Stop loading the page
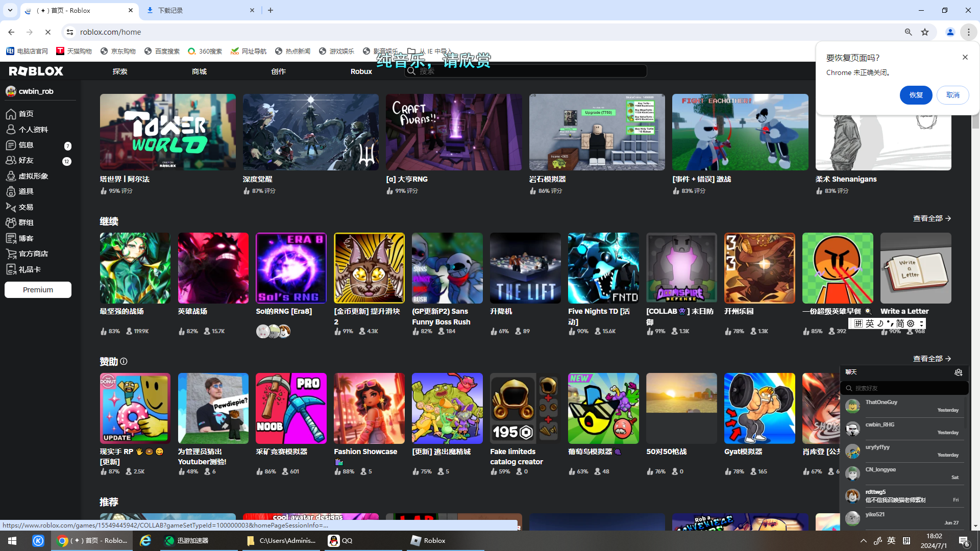980x551 pixels. click(x=48, y=32)
